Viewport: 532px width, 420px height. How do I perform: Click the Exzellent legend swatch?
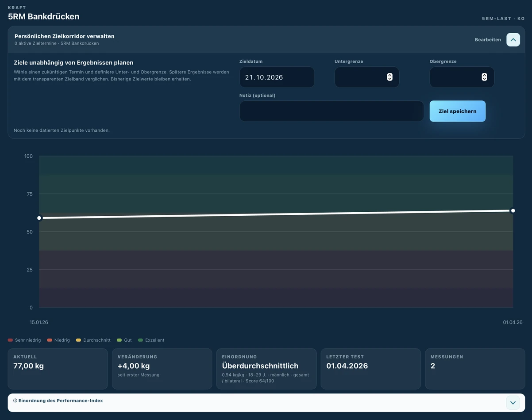(140, 340)
